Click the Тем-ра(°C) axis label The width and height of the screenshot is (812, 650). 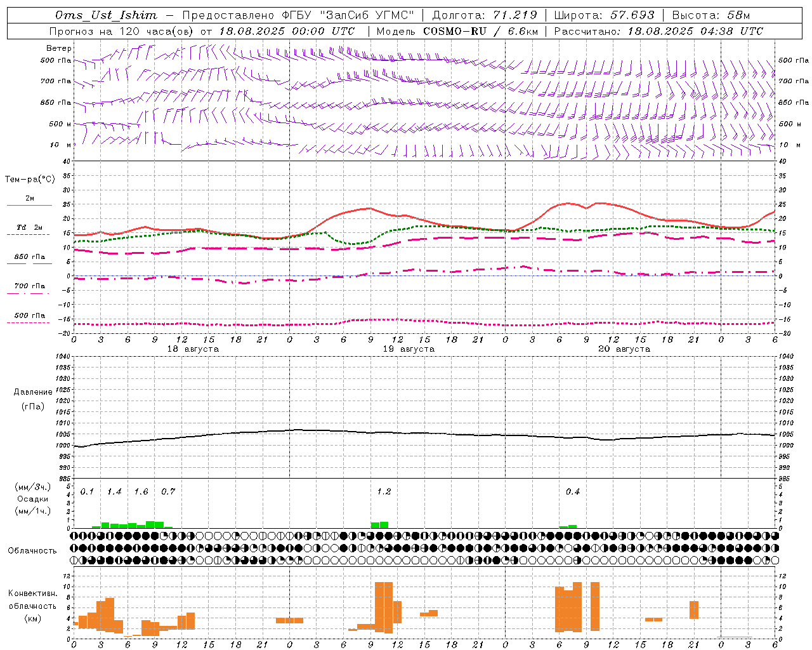coord(30,180)
